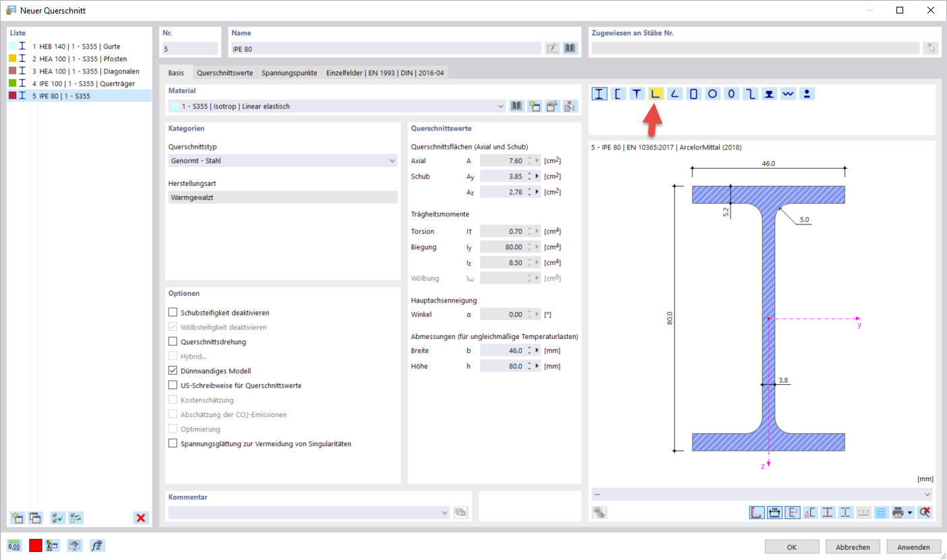Select the circular hollow section icon
Image resolution: width=947 pixels, height=560 pixels.
point(712,94)
